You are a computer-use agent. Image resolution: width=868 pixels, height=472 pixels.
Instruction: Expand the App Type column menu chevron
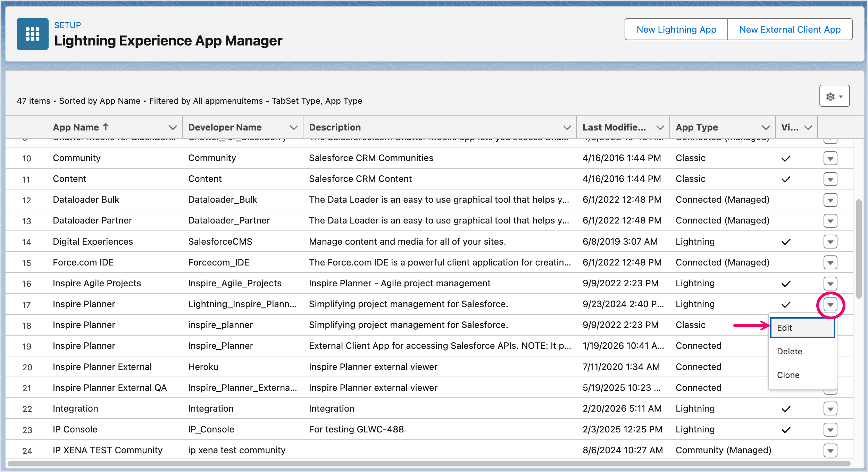coord(766,127)
